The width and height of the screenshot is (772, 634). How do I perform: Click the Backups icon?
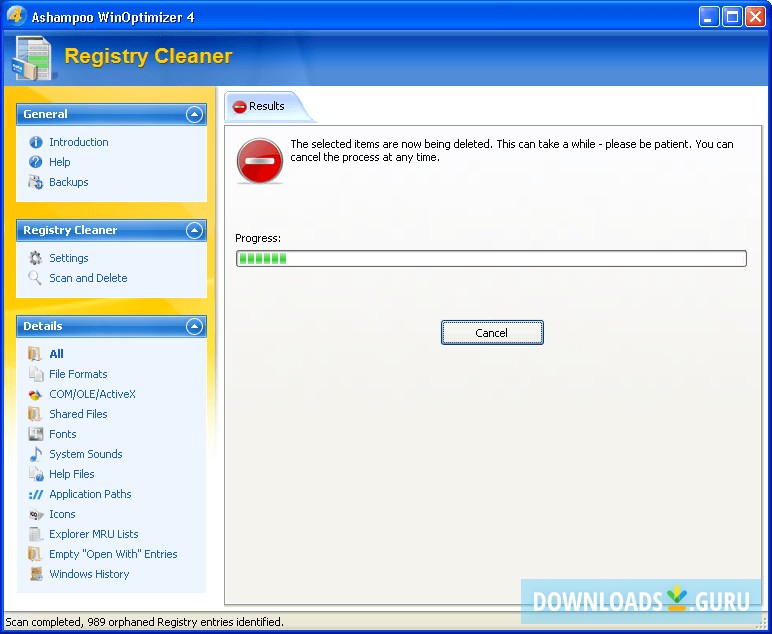pyautogui.click(x=35, y=182)
